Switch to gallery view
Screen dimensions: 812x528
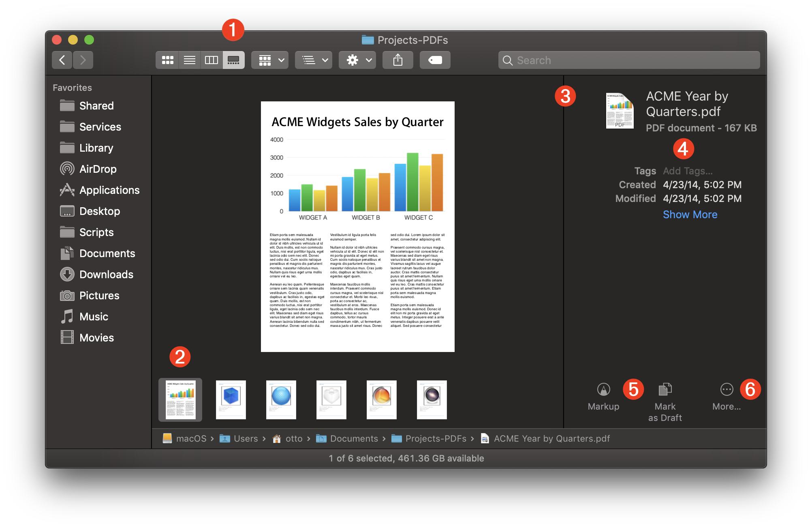[233, 60]
